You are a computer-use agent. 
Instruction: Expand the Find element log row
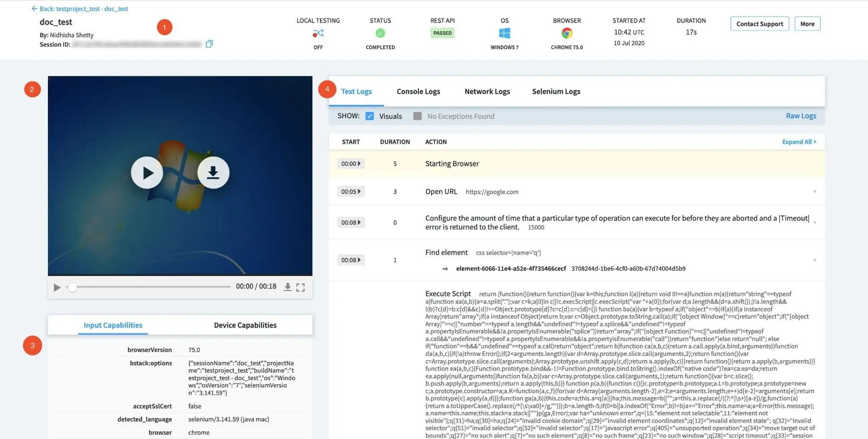(814, 260)
